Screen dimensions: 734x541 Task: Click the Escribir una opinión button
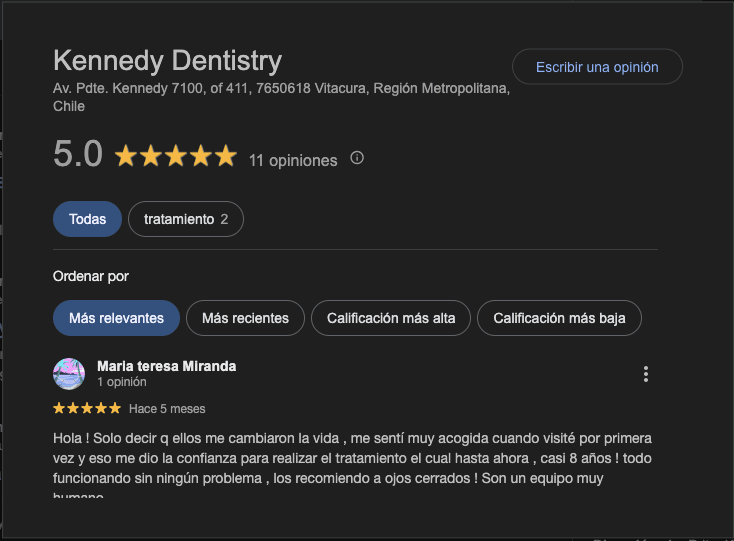[x=597, y=67]
